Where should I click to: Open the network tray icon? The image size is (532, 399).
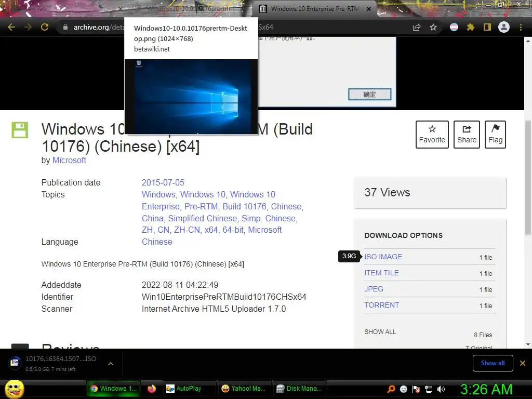click(429, 389)
